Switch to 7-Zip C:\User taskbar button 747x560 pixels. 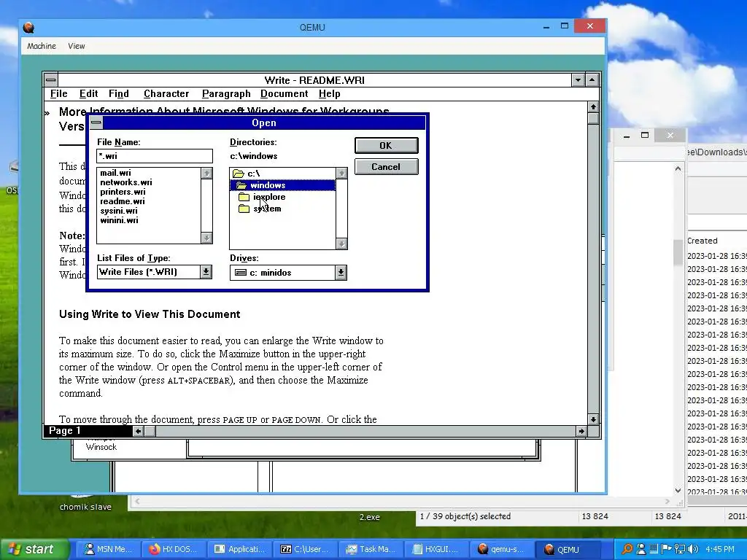(306, 549)
